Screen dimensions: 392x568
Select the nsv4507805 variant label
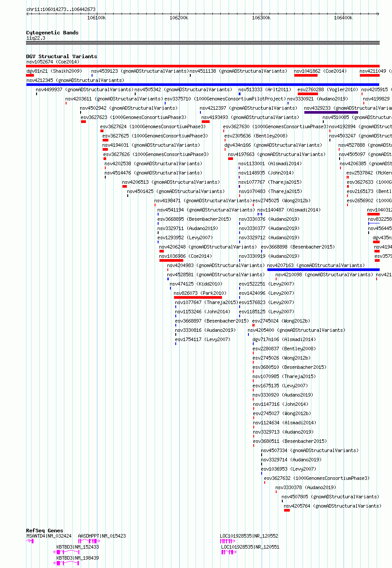point(330,497)
